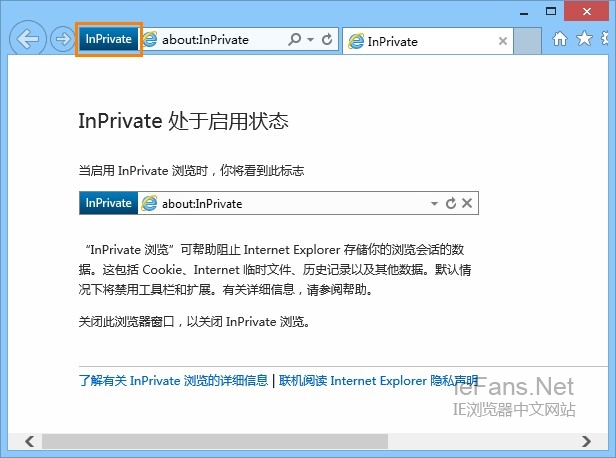Viewport: 616px width, 458px height.
Task: Open link 联机阅读 Internet Explorer 隐私声明
Action: point(378,381)
